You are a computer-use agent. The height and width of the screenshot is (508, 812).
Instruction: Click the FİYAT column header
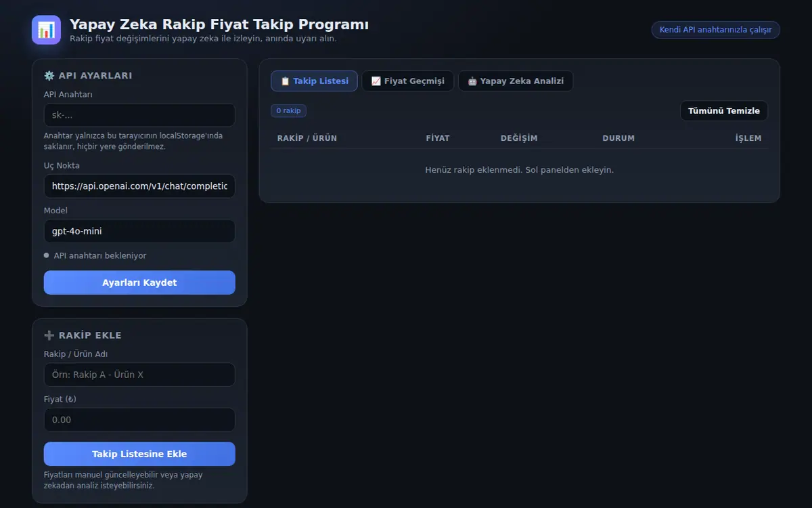pos(438,138)
